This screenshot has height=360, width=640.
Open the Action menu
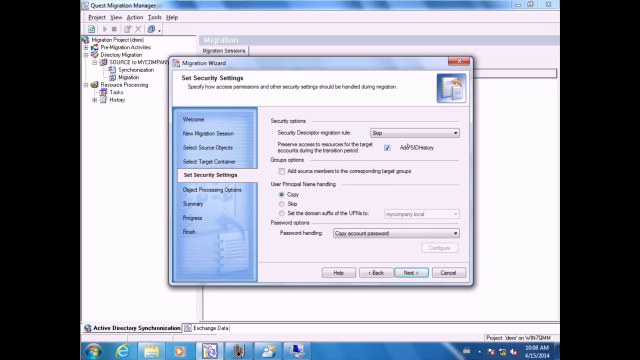135,17
